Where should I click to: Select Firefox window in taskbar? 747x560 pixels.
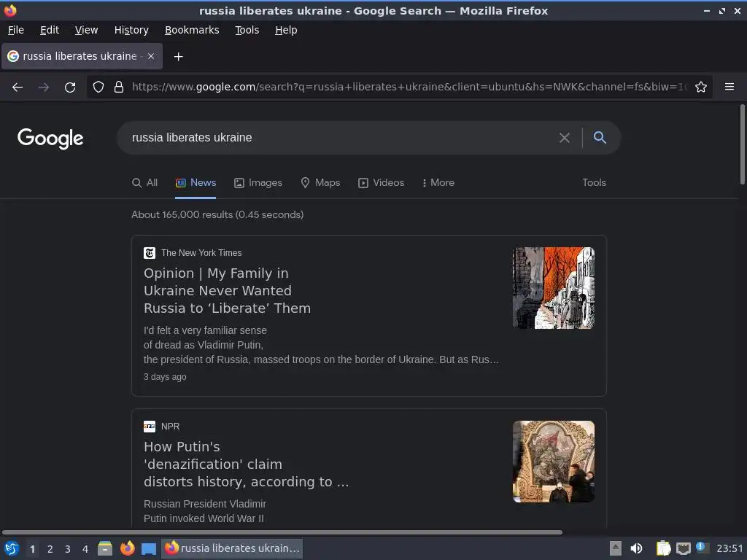point(232,548)
